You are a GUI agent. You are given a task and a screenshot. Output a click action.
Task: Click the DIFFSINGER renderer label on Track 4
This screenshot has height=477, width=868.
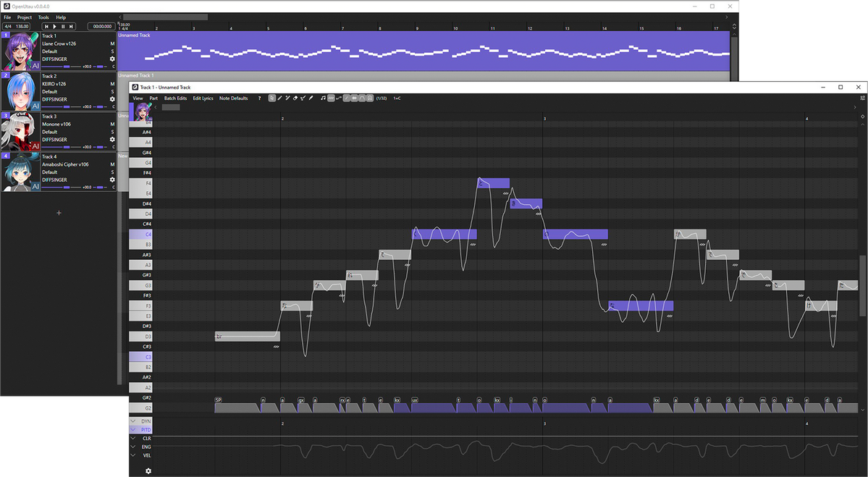point(55,180)
